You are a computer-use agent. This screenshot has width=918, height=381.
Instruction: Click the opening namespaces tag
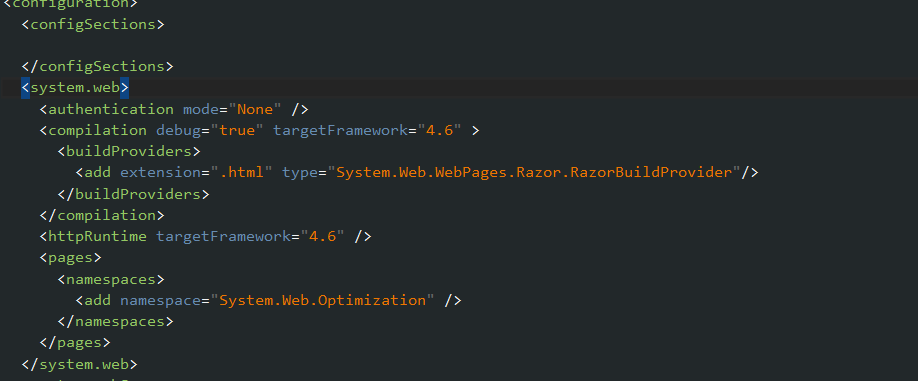coord(111,279)
